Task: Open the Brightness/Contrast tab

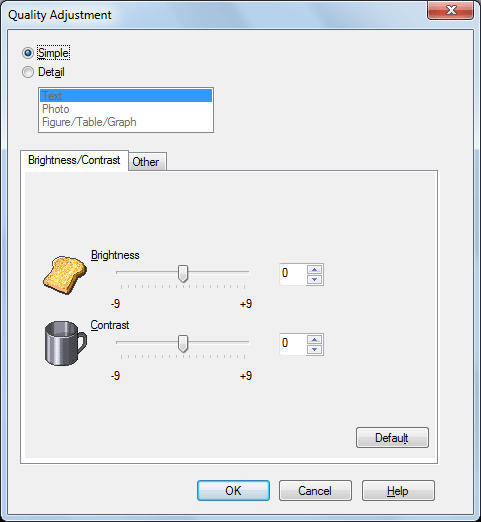Action: point(74,160)
